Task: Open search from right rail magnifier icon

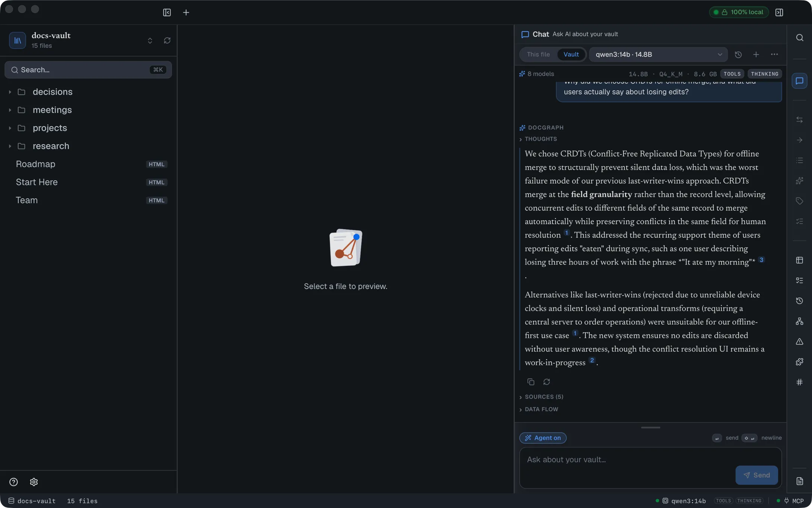Action: [800, 38]
